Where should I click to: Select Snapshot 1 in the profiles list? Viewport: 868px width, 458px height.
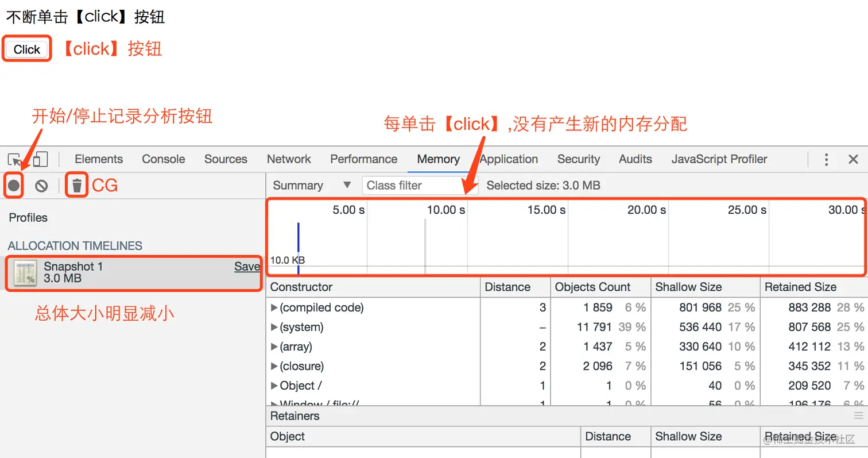coord(133,273)
